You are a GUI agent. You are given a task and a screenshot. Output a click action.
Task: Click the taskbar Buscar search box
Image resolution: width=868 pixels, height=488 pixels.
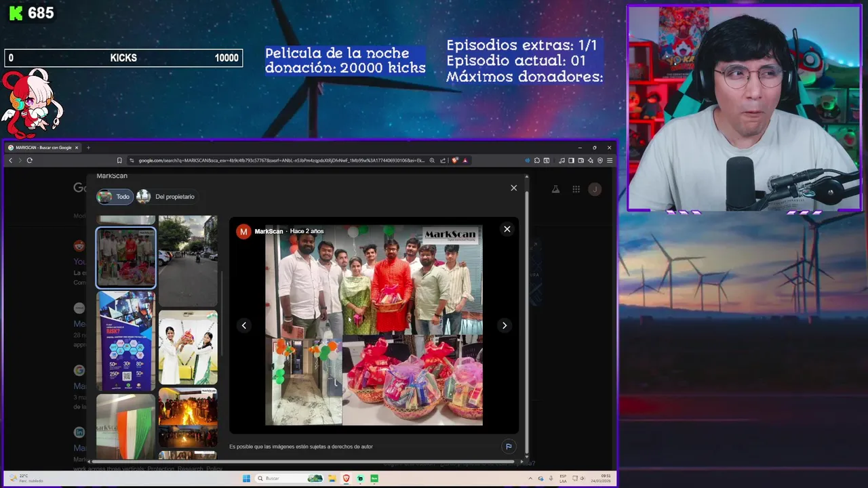coord(289,479)
